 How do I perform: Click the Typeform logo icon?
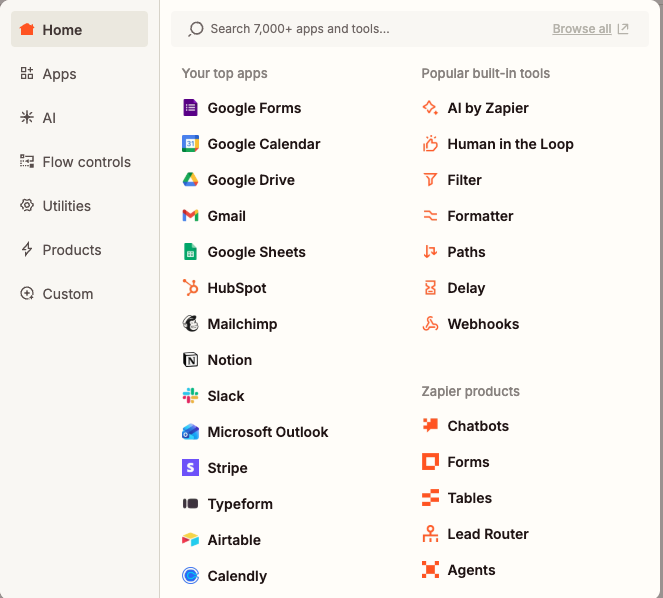coord(190,504)
